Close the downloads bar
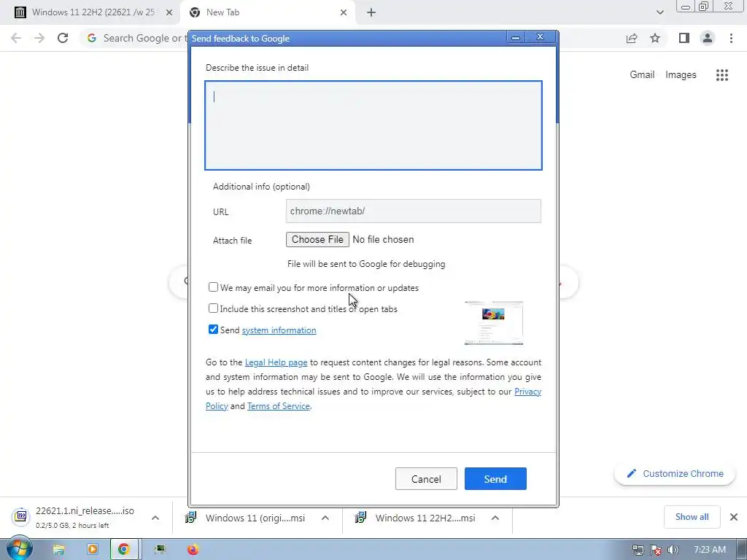This screenshot has width=747, height=560. pyautogui.click(x=734, y=517)
